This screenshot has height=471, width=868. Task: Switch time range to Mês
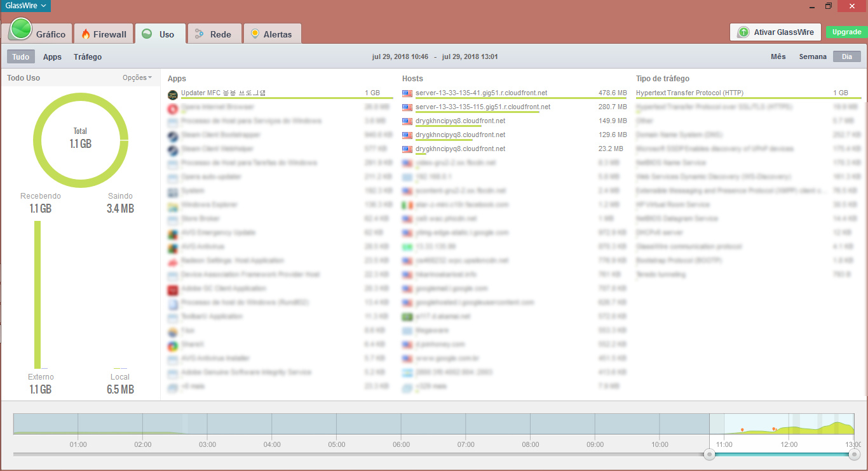point(778,56)
